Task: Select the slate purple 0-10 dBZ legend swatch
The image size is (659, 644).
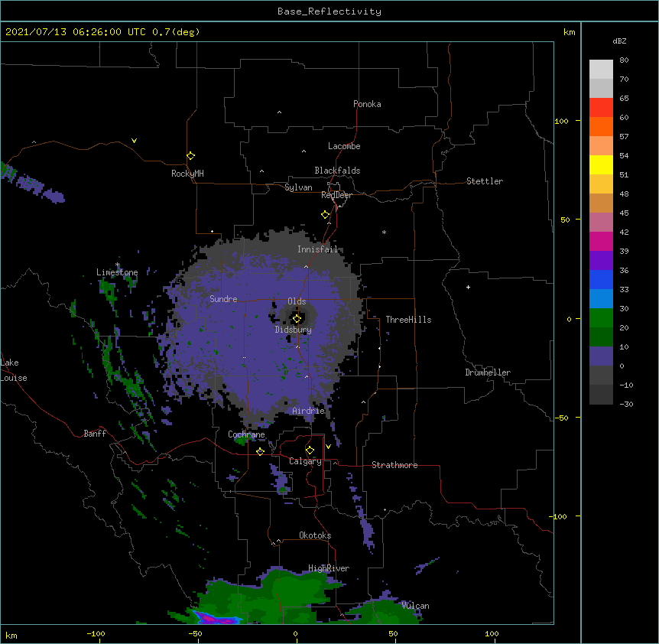Action: pos(601,356)
